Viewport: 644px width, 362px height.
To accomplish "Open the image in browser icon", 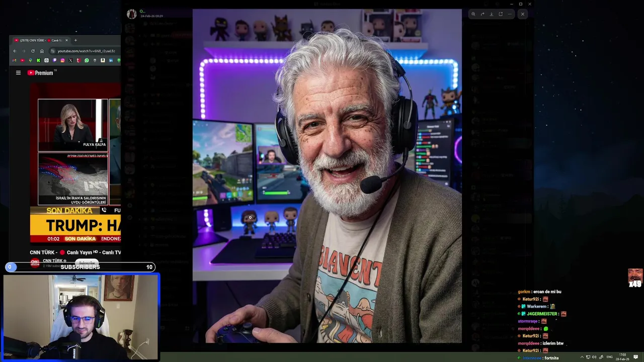I will 500,14.
